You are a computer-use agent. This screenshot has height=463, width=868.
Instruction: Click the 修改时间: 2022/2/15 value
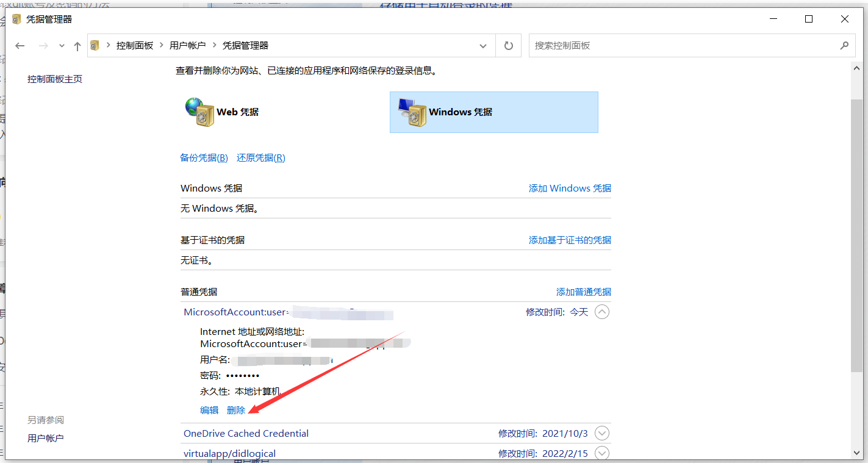pos(543,454)
